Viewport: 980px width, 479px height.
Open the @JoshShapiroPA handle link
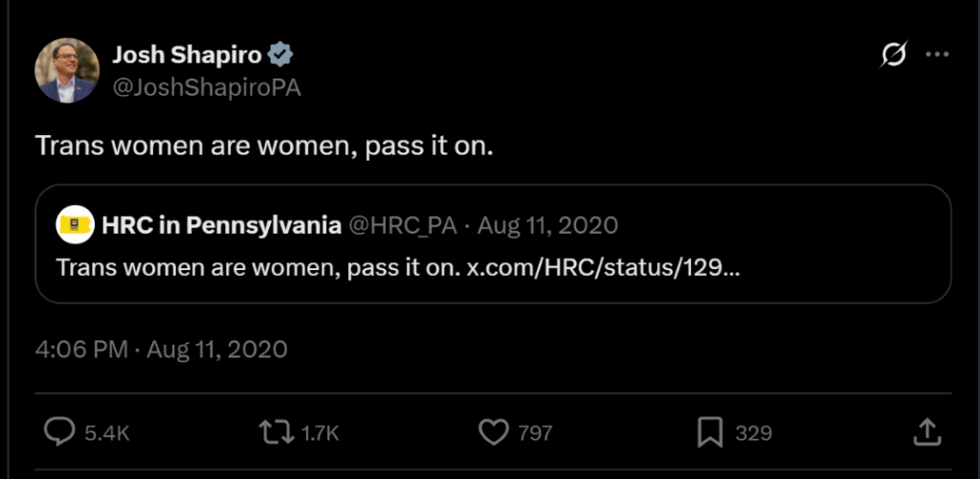click(x=207, y=87)
